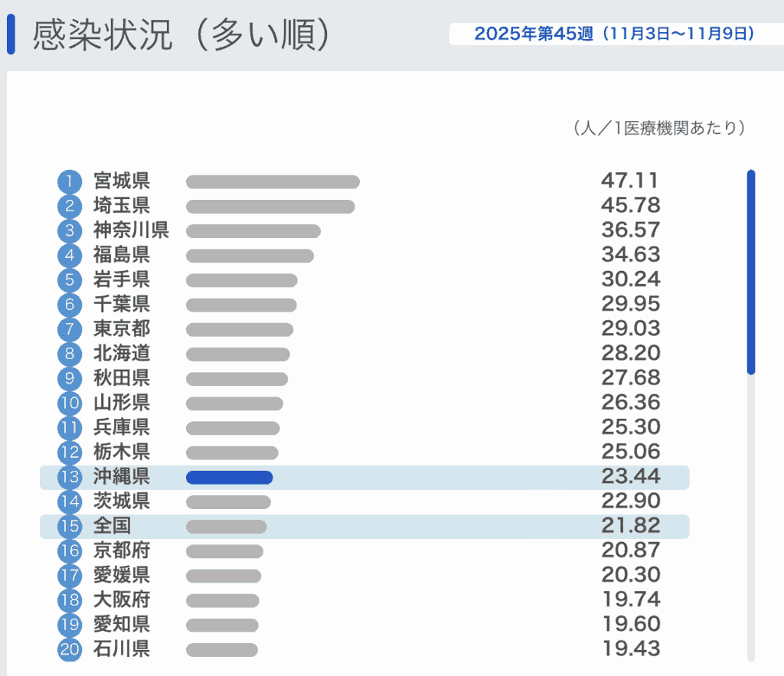Select the 47.11 value for 宮城県
784x676 pixels.
click(x=629, y=181)
